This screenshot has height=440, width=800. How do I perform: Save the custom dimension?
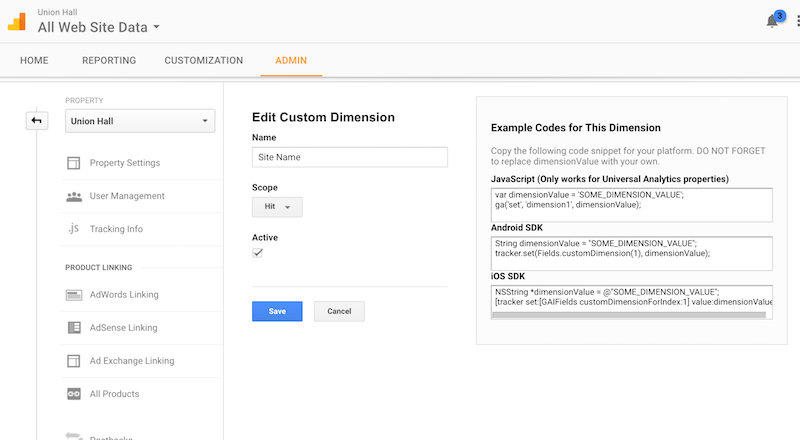(x=277, y=312)
